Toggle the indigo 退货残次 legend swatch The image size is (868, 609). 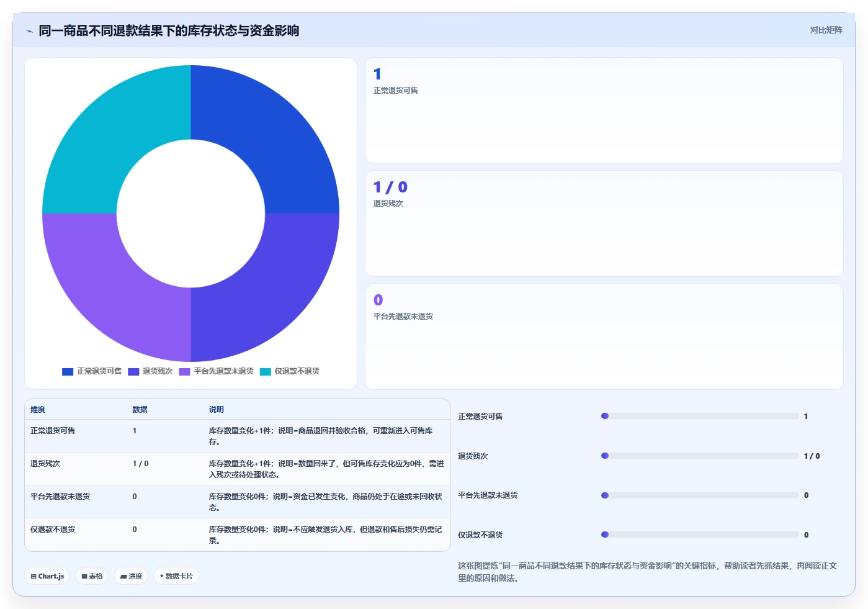coord(133,371)
